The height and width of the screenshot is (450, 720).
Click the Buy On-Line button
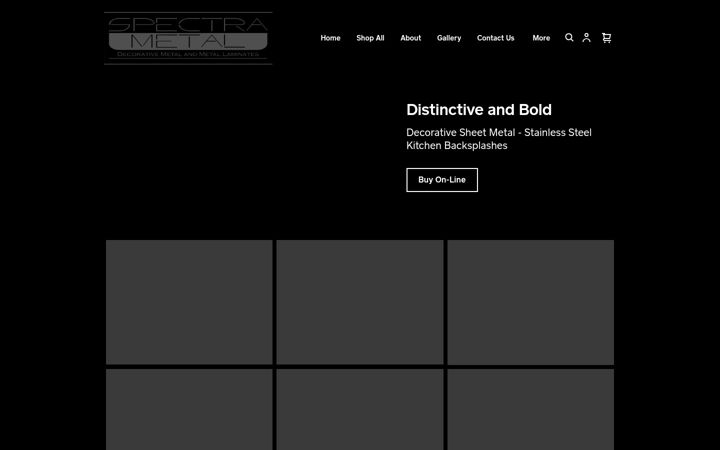coord(442,180)
